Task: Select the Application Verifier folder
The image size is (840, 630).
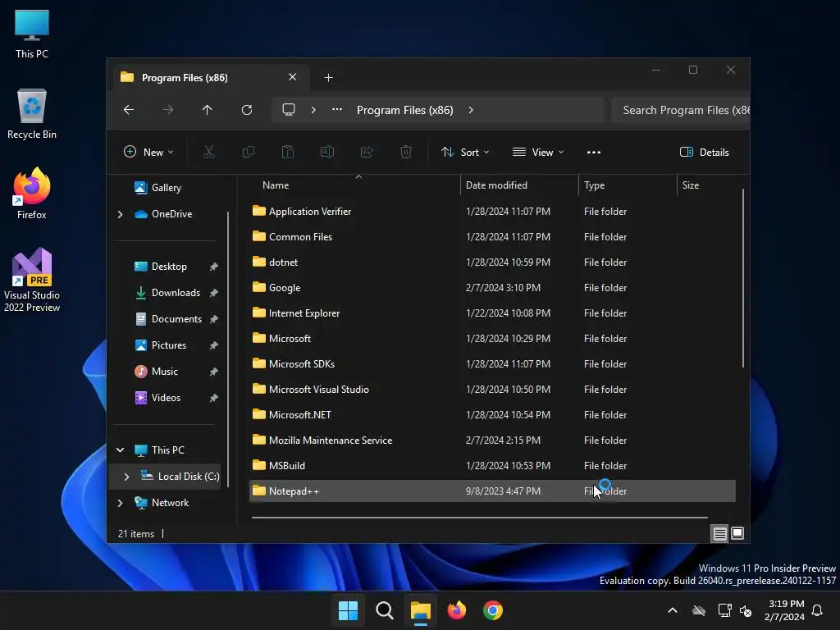Action: point(492,212)
